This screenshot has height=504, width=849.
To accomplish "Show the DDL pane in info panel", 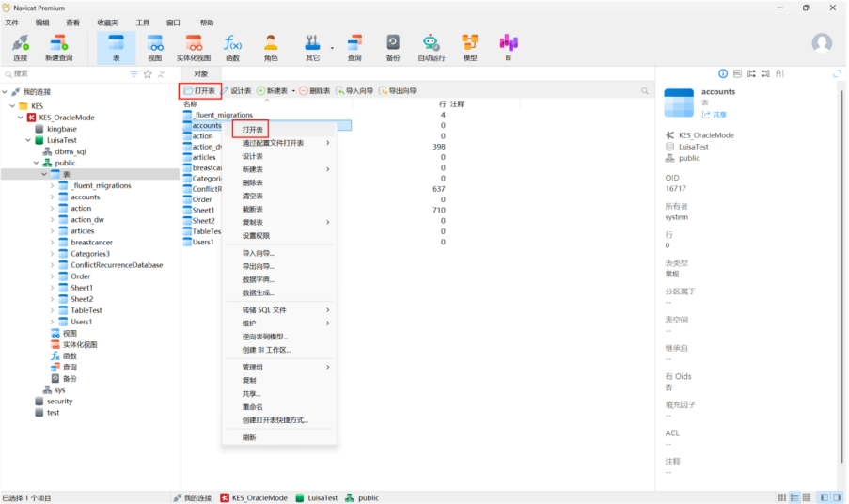I will [x=738, y=73].
